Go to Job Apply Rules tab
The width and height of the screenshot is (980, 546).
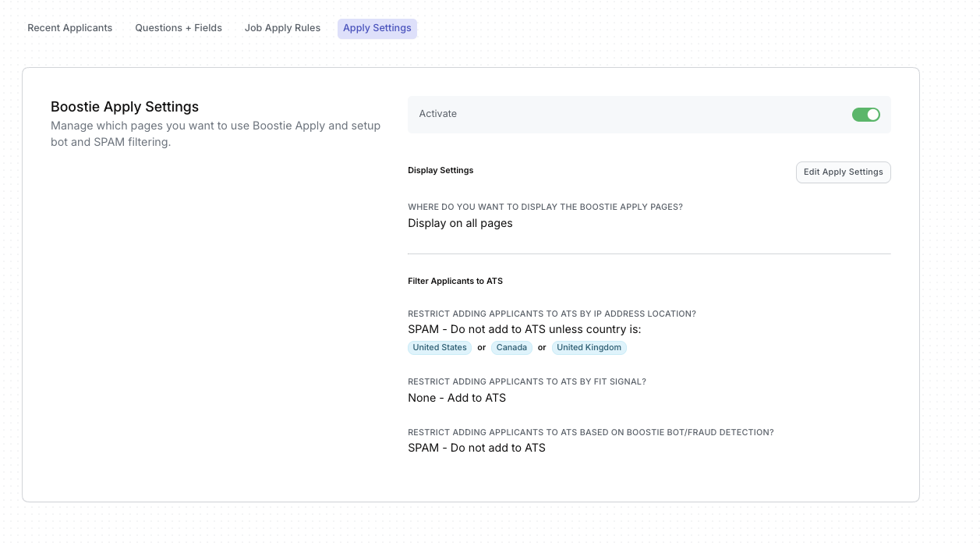pyautogui.click(x=282, y=28)
